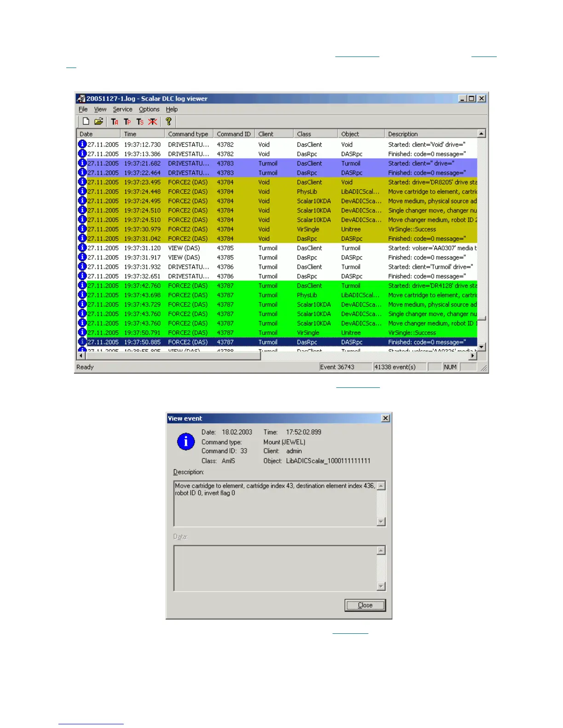Click Description box scroll up arrow
The image size is (563, 728).
[x=381, y=486]
